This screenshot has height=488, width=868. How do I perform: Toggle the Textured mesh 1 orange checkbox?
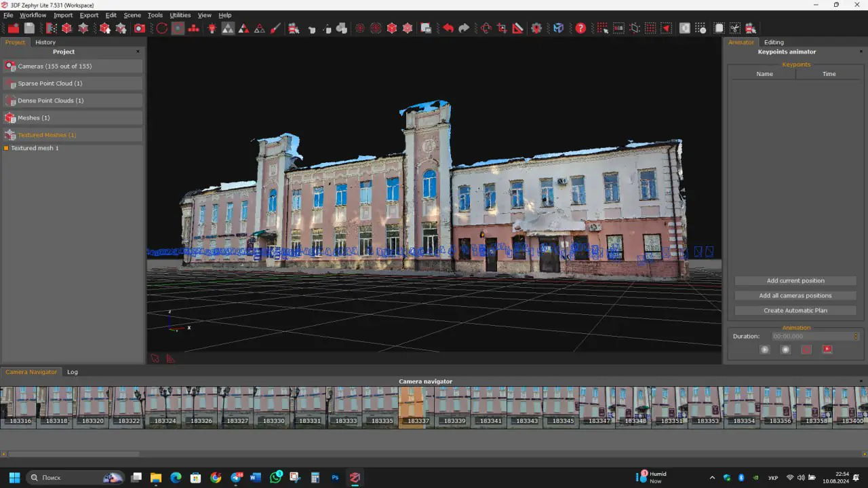(x=6, y=148)
